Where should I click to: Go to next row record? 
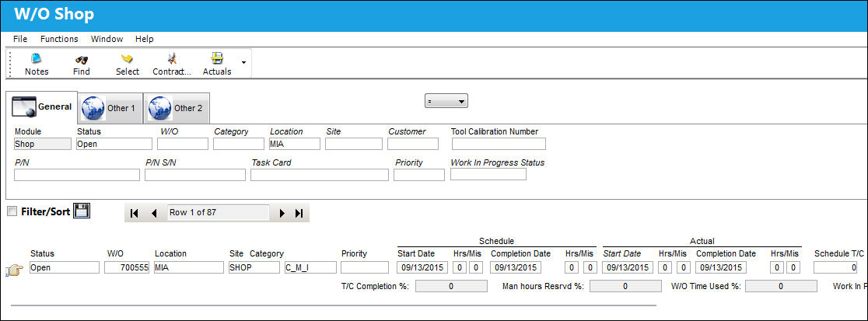282,213
